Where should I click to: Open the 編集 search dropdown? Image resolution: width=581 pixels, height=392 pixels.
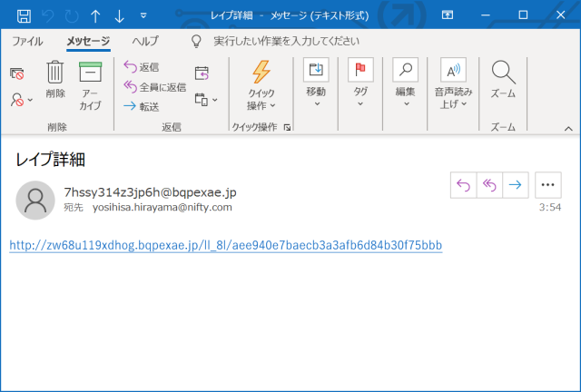tap(406, 83)
